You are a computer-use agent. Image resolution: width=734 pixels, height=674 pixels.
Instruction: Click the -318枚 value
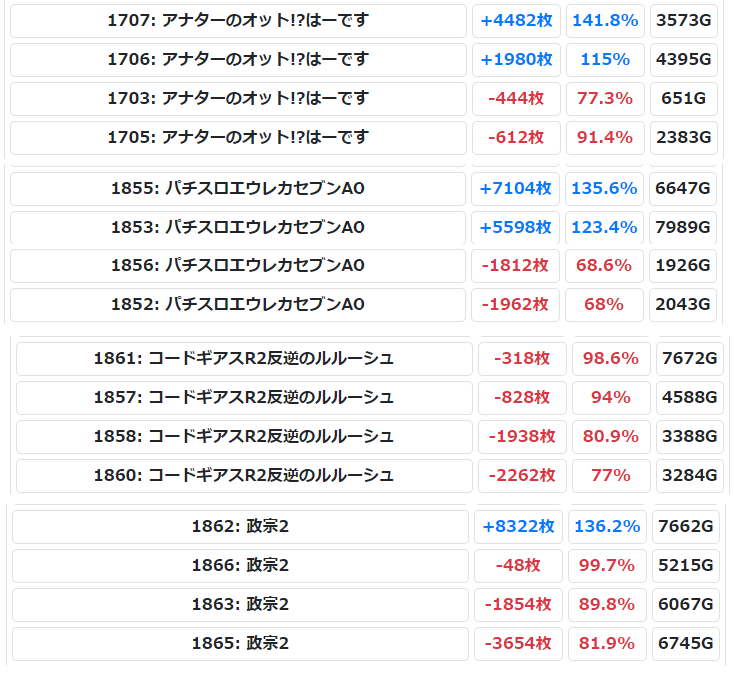522,359
